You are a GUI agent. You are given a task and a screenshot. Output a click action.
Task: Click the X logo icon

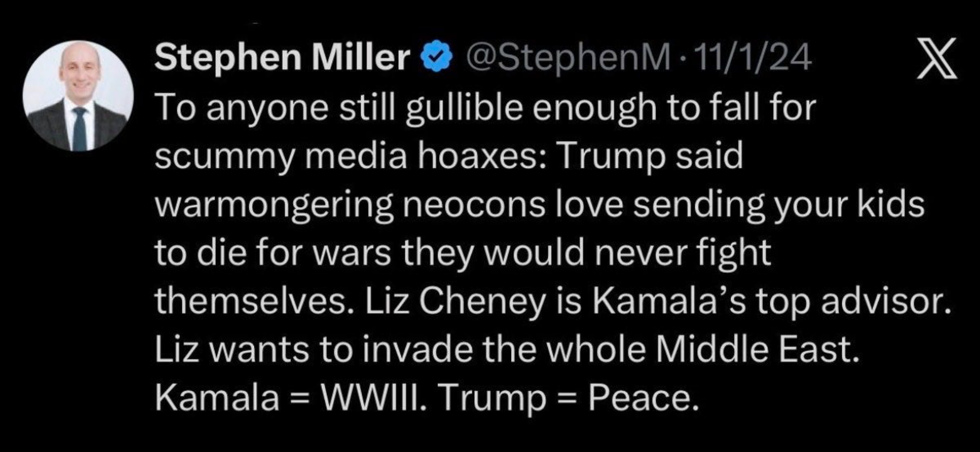pyautogui.click(x=937, y=59)
